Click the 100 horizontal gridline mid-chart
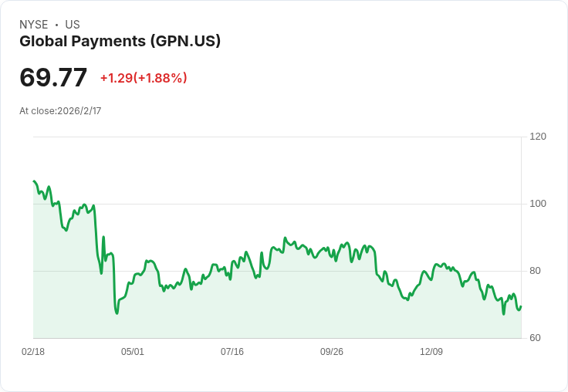Screen dimensions: 568x392 click(x=309, y=204)
